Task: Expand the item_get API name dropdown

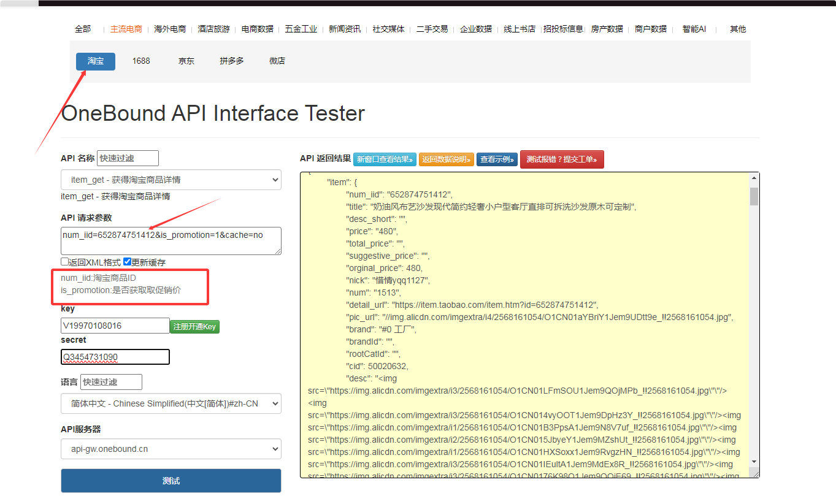Action: click(x=171, y=180)
